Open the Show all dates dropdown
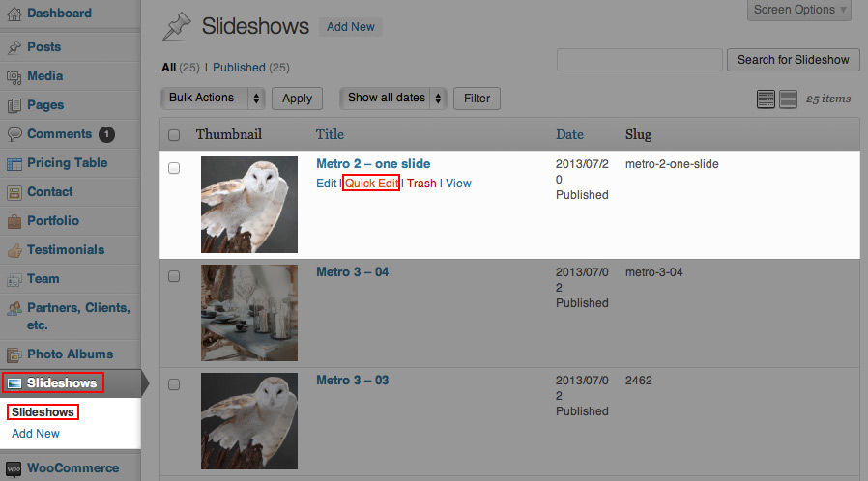 click(393, 98)
